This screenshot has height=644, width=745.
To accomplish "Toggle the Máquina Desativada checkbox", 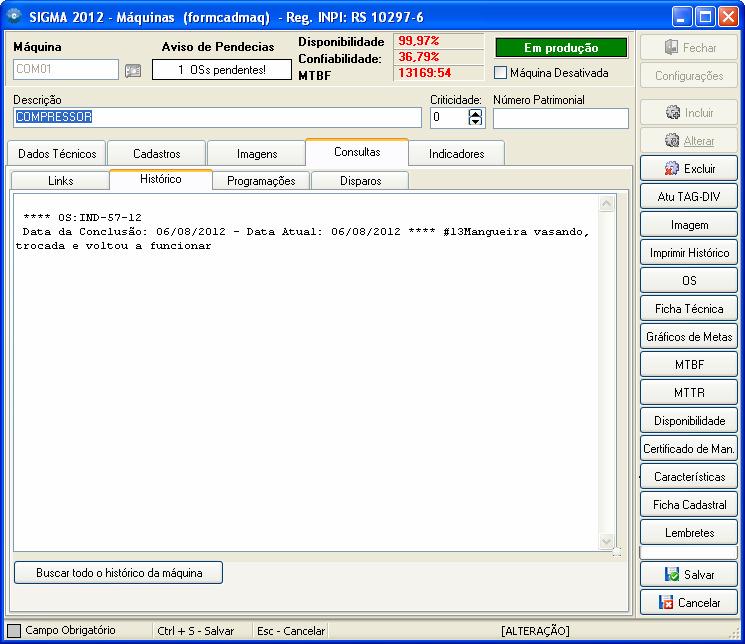I will tap(500, 73).
